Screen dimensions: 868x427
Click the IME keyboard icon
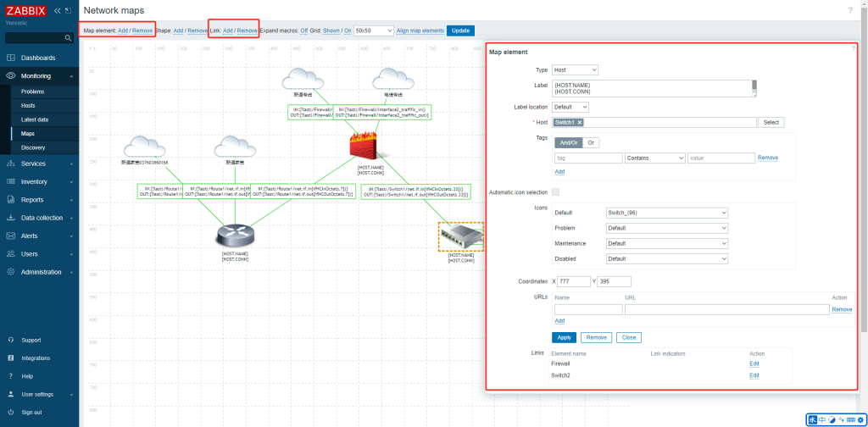coord(849,420)
